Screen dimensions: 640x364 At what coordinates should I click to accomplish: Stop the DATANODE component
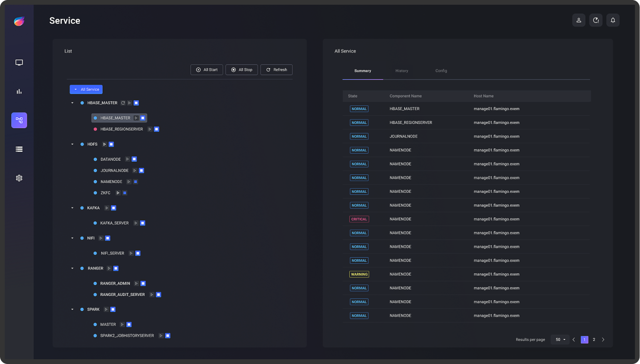tap(134, 159)
